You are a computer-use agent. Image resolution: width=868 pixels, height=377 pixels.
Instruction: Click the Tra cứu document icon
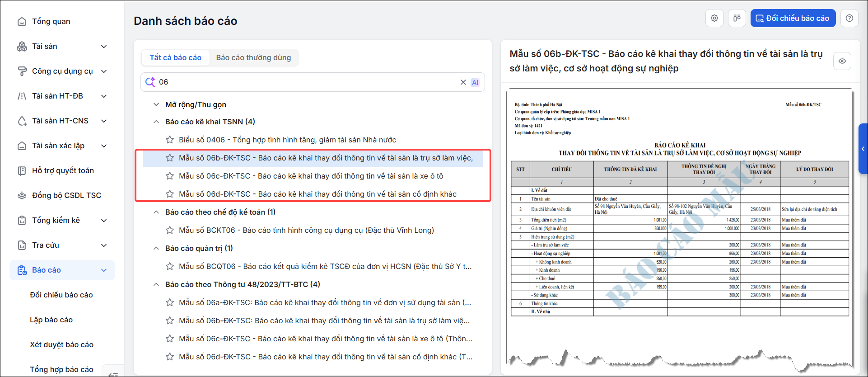(22, 245)
